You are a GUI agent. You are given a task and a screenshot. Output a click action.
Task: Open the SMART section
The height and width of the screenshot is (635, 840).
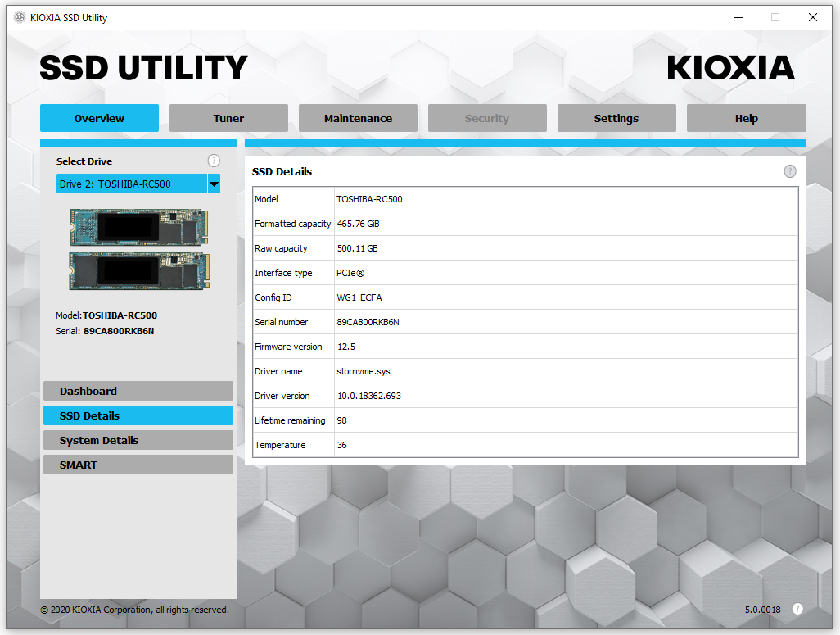click(x=138, y=465)
